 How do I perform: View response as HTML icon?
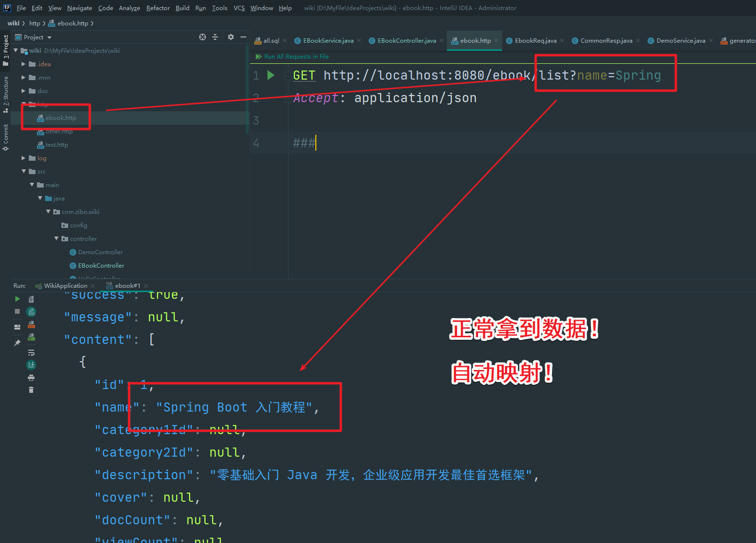(x=31, y=337)
